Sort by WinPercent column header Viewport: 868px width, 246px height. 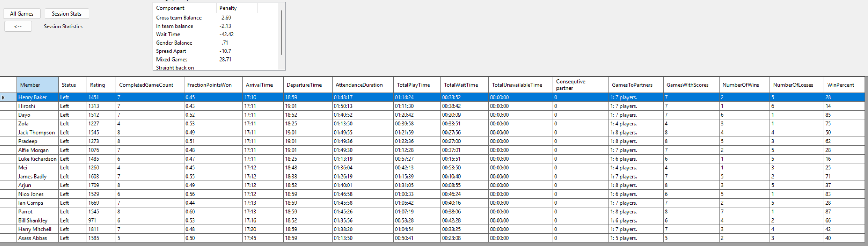[x=844, y=85]
